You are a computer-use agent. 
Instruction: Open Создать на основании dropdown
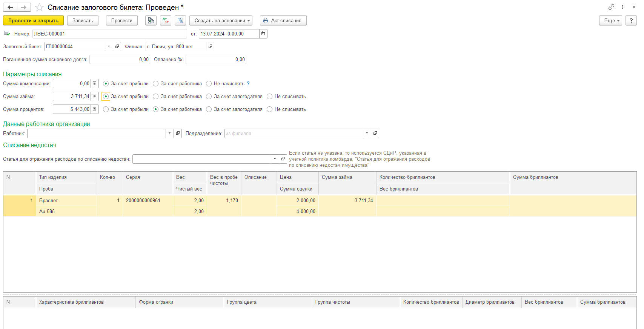click(x=221, y=20)
